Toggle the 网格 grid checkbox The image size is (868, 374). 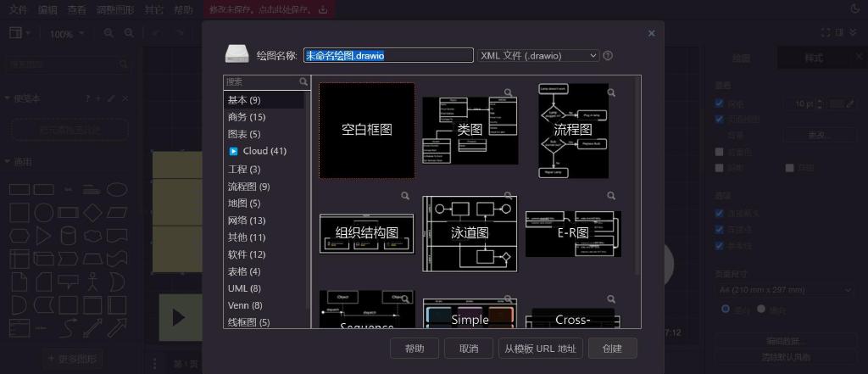[719, 103]
